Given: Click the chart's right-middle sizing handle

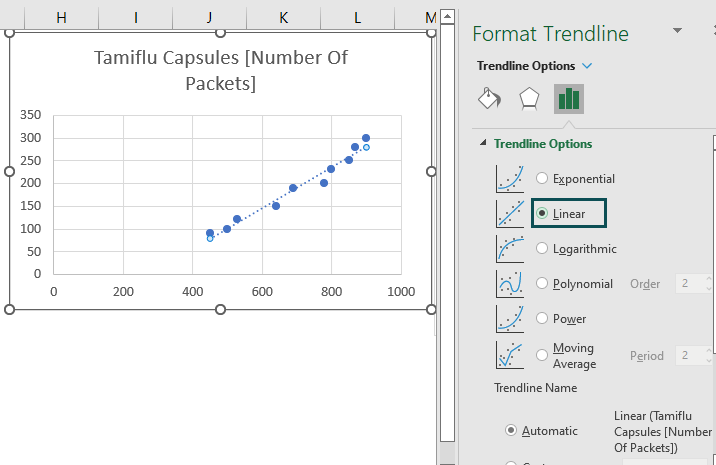Looking at the screenshot, I should click(431, 171).
